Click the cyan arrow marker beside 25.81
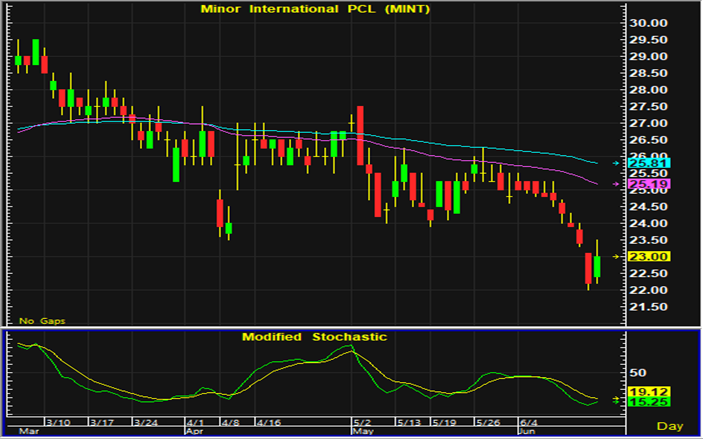 [616, 163]
